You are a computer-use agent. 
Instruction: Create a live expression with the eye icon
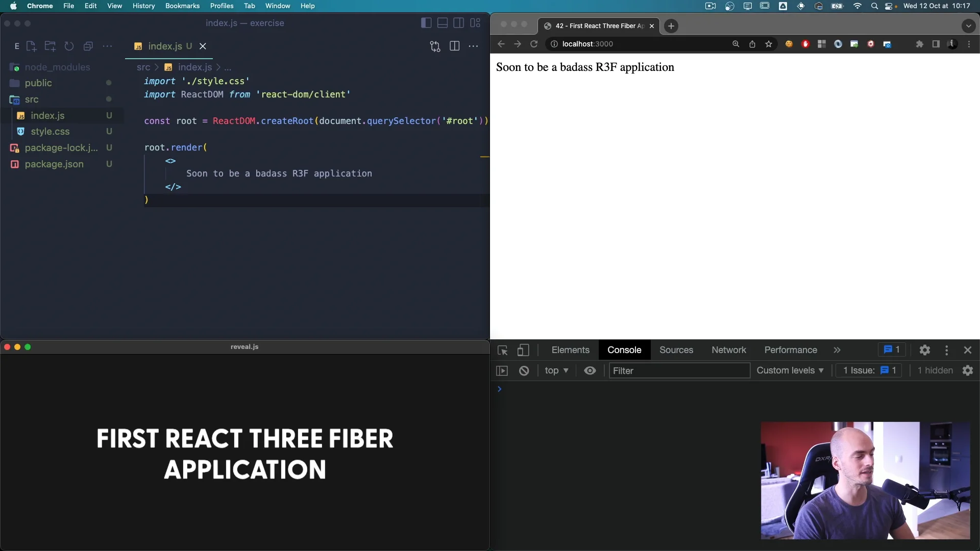click(590, 371)
